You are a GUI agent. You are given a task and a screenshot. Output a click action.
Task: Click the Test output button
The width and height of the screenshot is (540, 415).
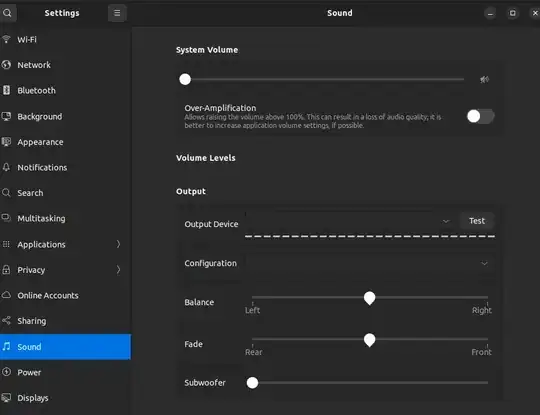[x=477, y=221]
